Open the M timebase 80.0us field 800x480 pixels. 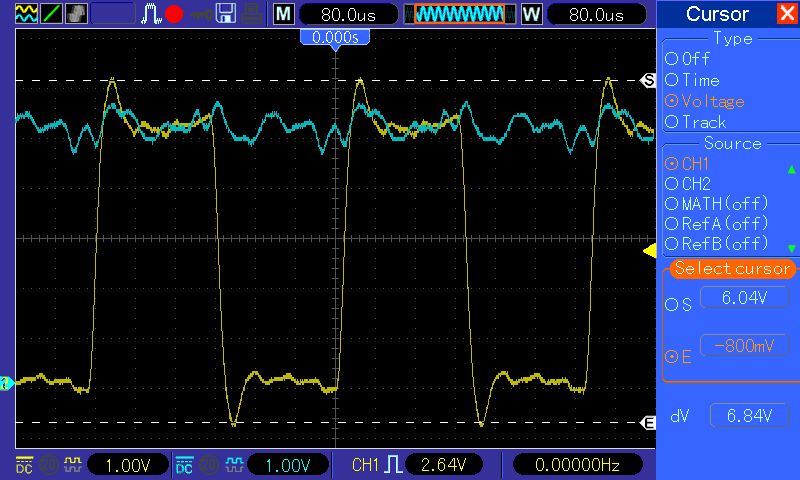(348, 14)
